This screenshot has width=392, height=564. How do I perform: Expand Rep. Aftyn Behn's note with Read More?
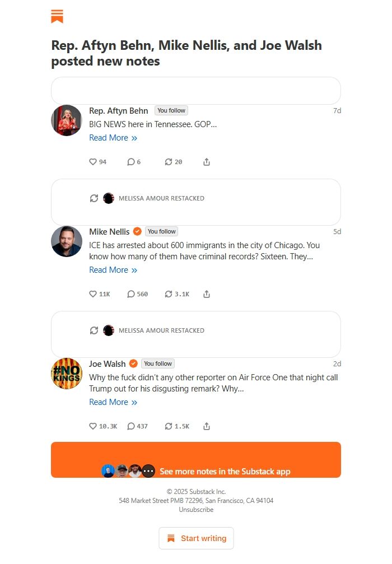[x=109, y=138]
